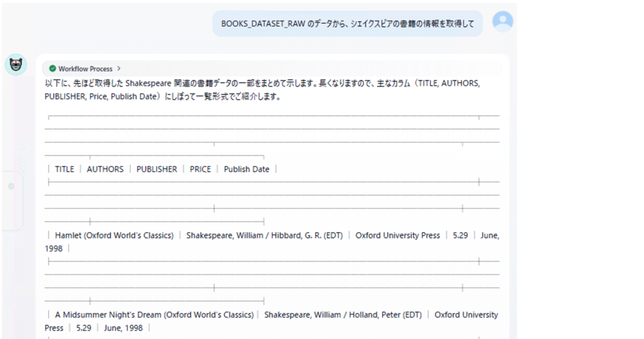Click the user profile avatar icon
The image size is (644, 339).
tap(503, 22)
